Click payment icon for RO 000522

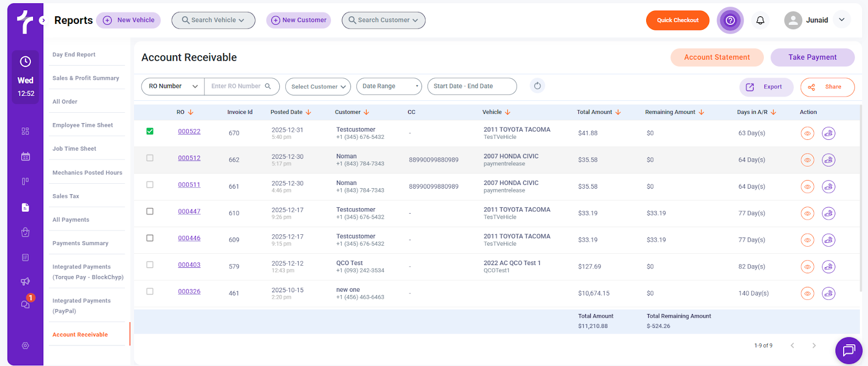pos(828,133)
